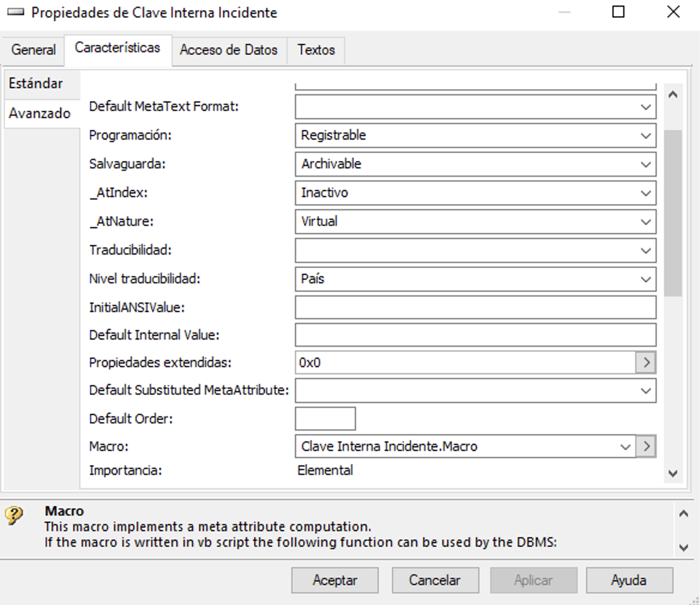Click the Macro heading in description panel
Image resolution: width=700 pixels, height=605 pixels.
coord(64,511)
